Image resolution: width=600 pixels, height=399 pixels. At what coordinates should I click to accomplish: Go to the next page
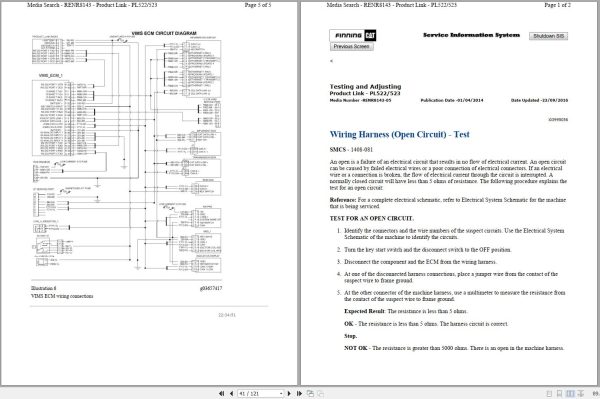click(289, 393)
